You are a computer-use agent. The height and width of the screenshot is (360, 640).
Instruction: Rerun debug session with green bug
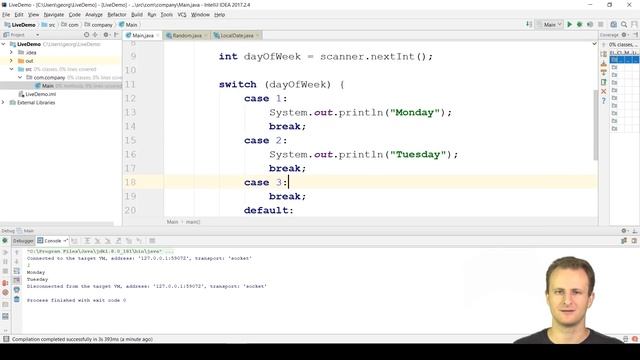(5, 241)
